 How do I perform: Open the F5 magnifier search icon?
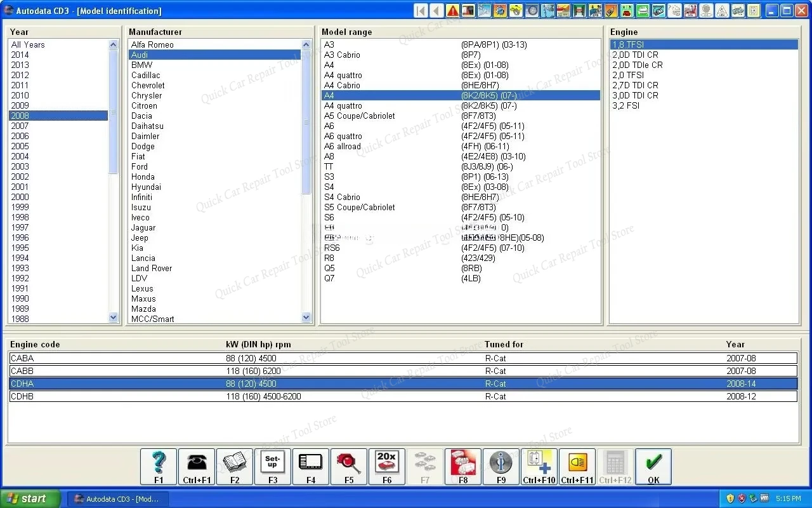(x=349, y=465)
